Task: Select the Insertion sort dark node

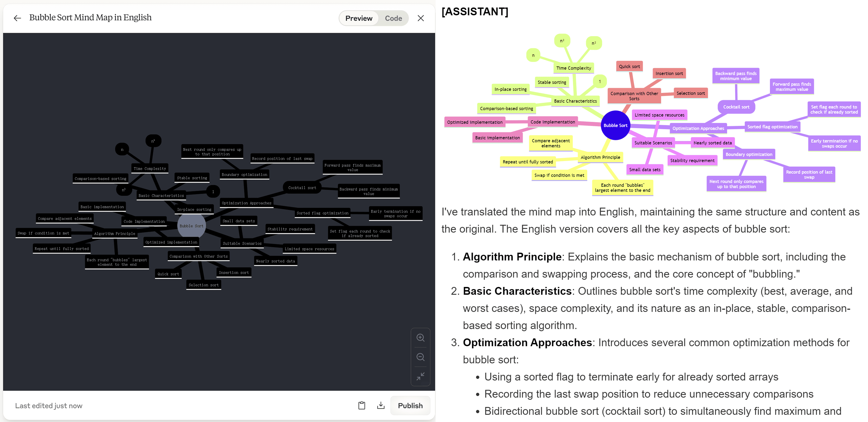Action: [x=234, y=273]
